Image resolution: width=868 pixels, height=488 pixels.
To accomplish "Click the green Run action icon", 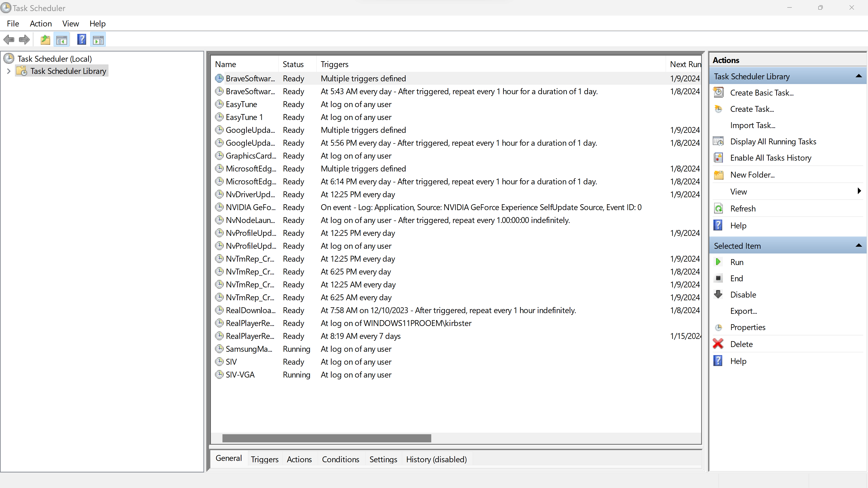I will [x=718, y=262].
